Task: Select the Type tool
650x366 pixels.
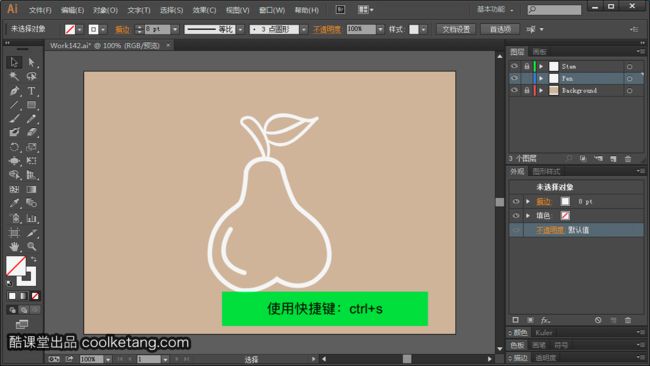Action: point(31,91)
